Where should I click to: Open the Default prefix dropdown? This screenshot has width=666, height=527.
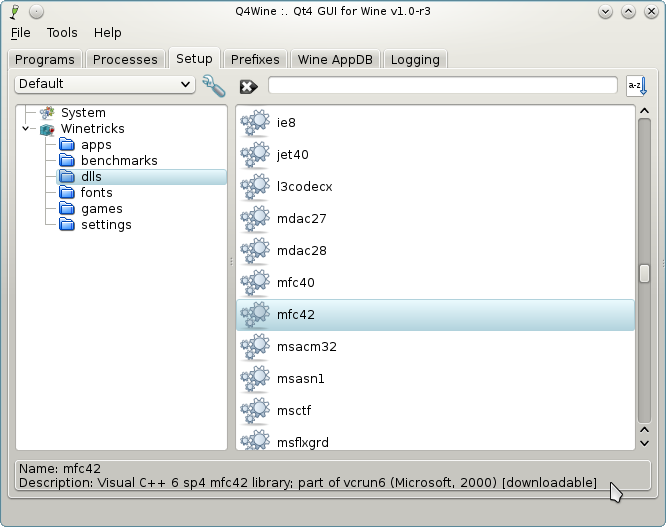(105, 84)
